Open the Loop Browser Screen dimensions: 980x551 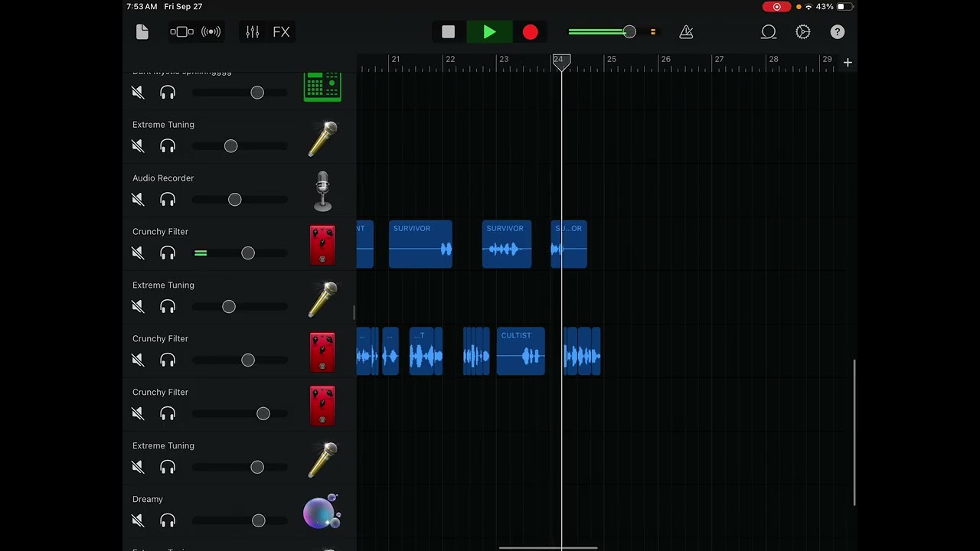[x=769, y=32]
